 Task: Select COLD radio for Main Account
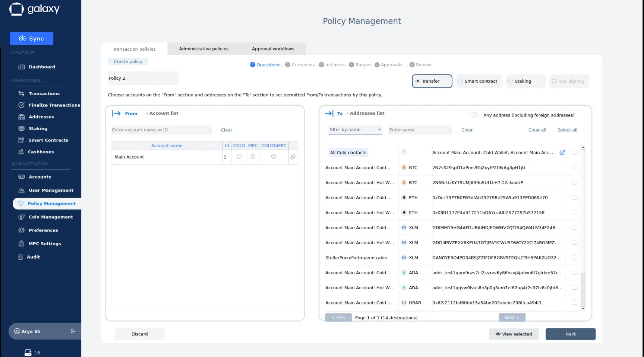[239, 157]
